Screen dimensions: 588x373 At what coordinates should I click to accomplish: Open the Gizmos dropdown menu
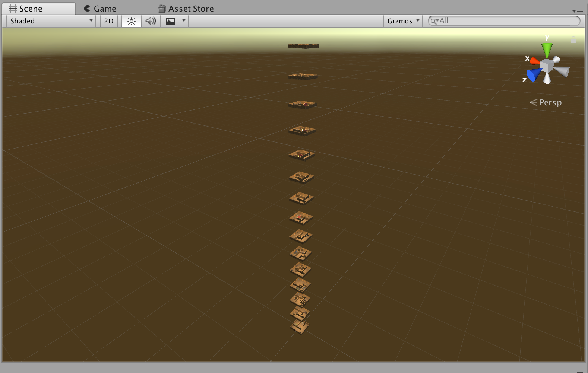point(403,21)
